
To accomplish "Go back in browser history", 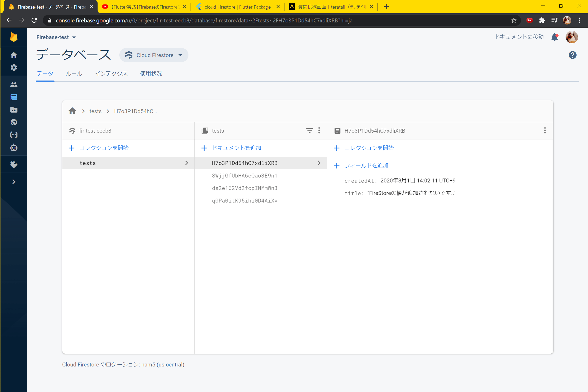I will 9,20.
